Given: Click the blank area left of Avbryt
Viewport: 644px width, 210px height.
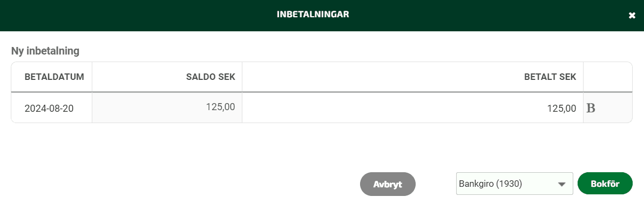Looking at the screenshot, I should click(181, 184).
